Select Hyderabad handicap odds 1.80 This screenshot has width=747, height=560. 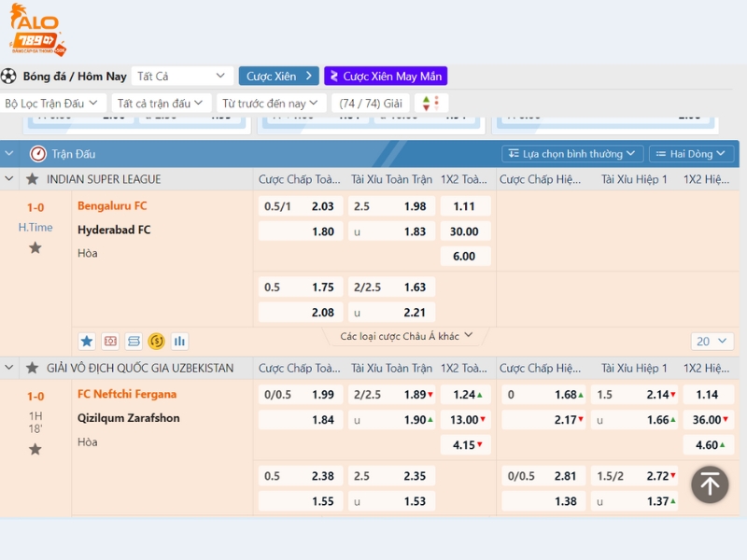pyautogui.click(x=300, y=231)
